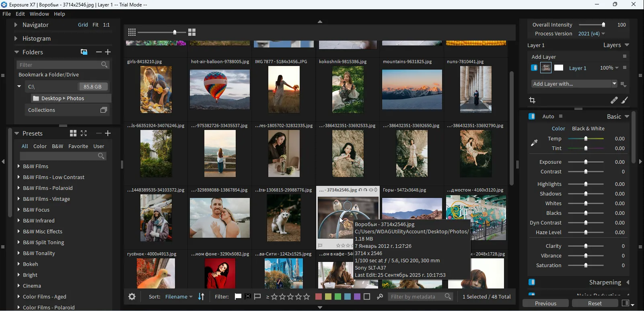
Task: Remove folder with Folders minus icon
Action: [99, 52]
